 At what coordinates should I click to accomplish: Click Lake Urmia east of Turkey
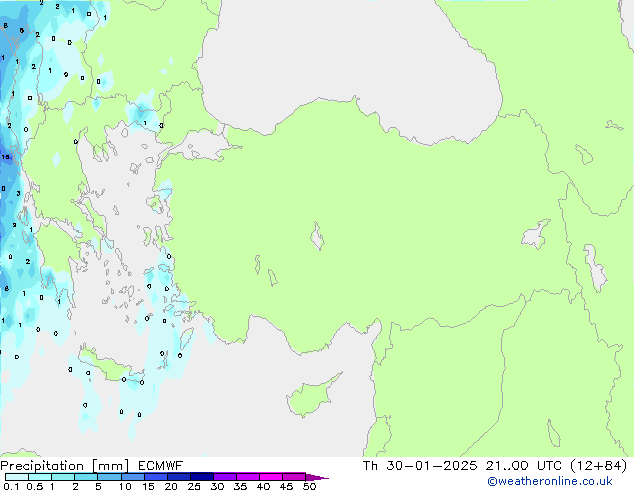point(596,266)
